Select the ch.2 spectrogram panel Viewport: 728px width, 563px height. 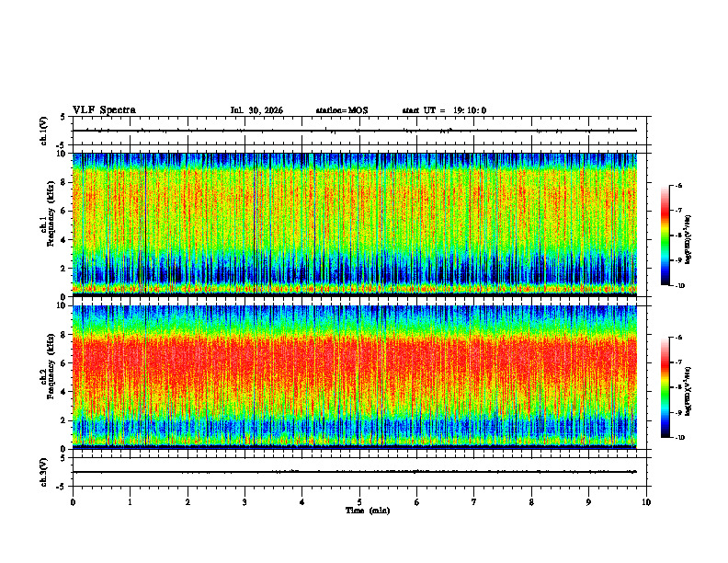click(355, 377)
